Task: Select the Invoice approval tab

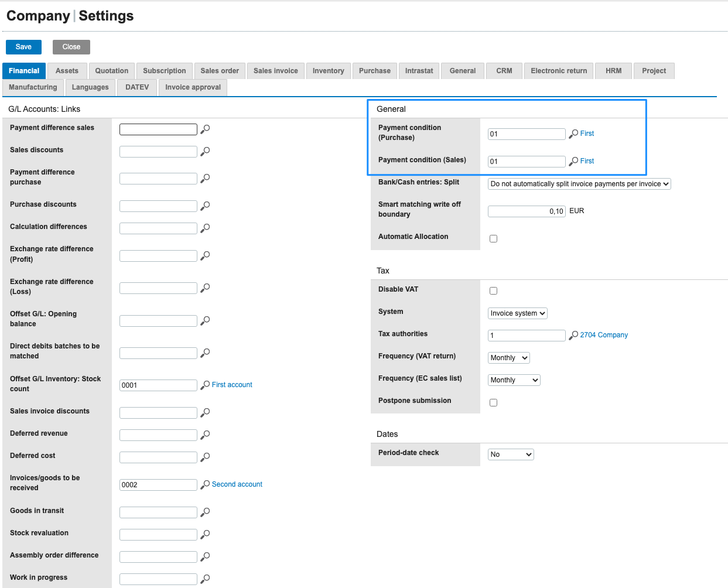Action: click(193, 87)
